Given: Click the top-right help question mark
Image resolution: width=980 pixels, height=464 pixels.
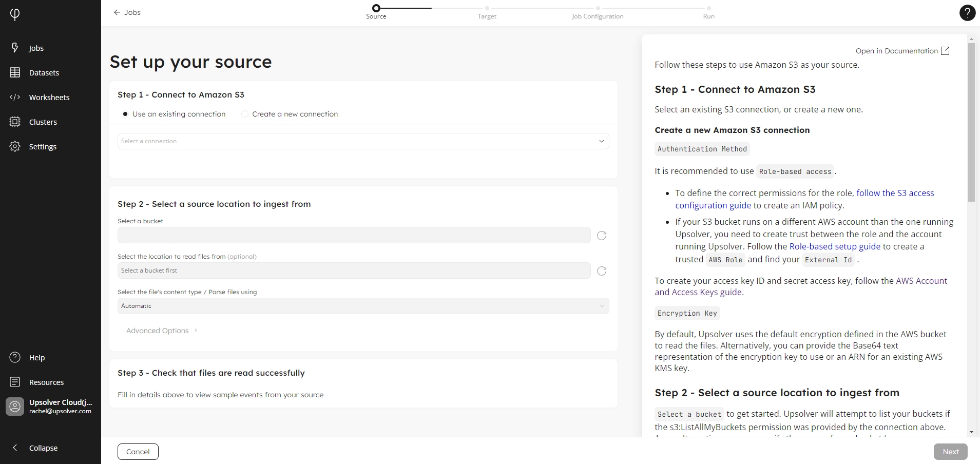Looking at the screenshot, I should click(x=967, y=13).
